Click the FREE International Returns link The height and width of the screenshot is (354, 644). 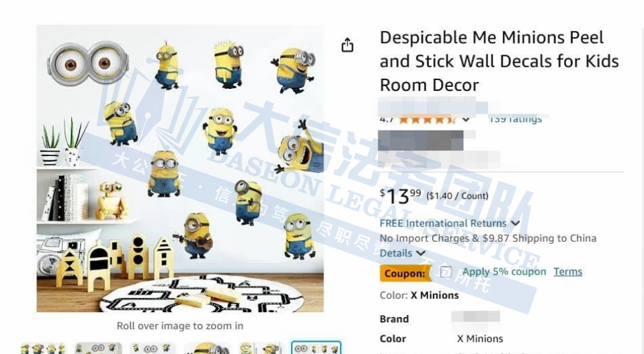pos(443,223)
